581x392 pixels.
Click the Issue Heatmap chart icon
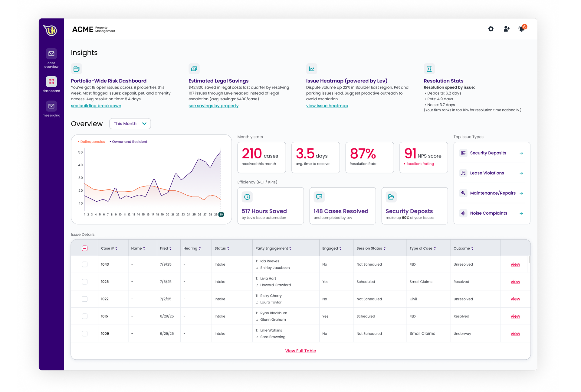coord(311,69)
